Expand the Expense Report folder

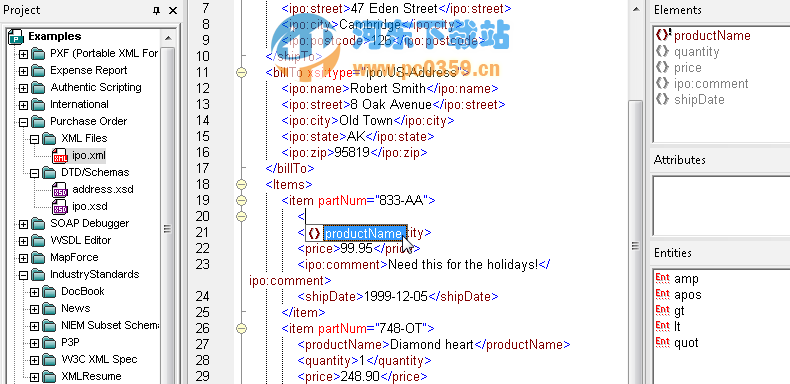click(x=23, y=71)
